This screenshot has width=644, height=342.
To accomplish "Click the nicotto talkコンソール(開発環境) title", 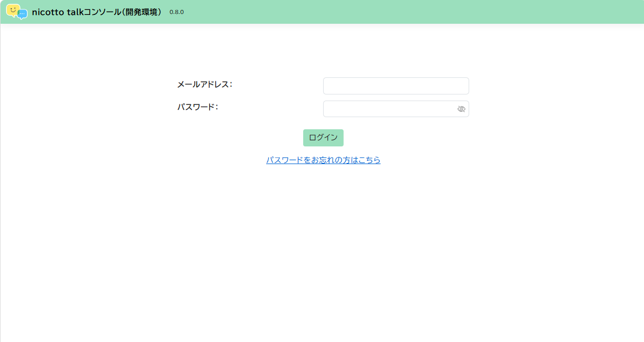I will click(x=97, y=12).
